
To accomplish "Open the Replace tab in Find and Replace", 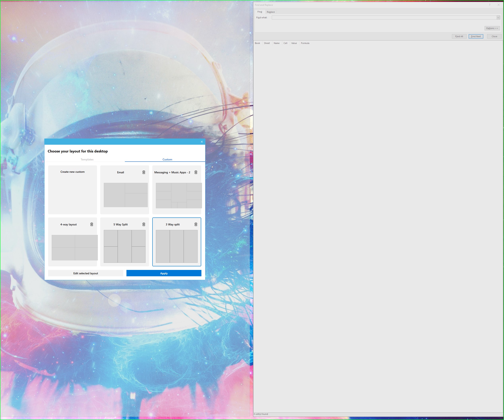I will pos(271,12).
